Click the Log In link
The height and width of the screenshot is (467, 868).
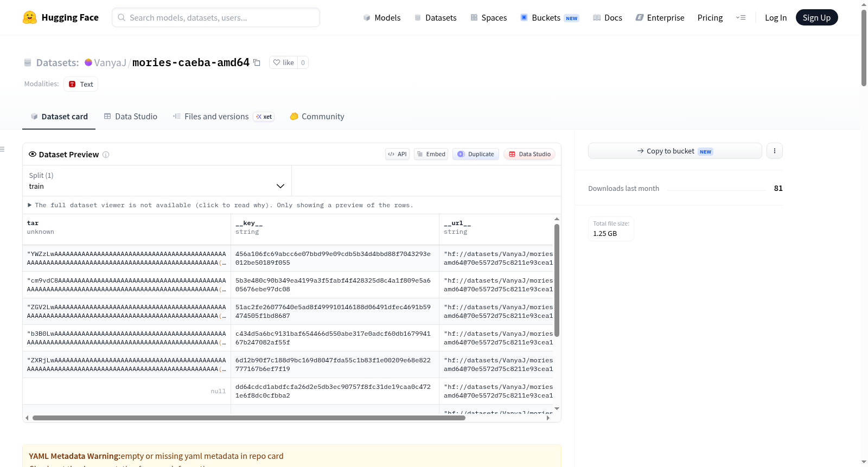click(x=776, y=17)
